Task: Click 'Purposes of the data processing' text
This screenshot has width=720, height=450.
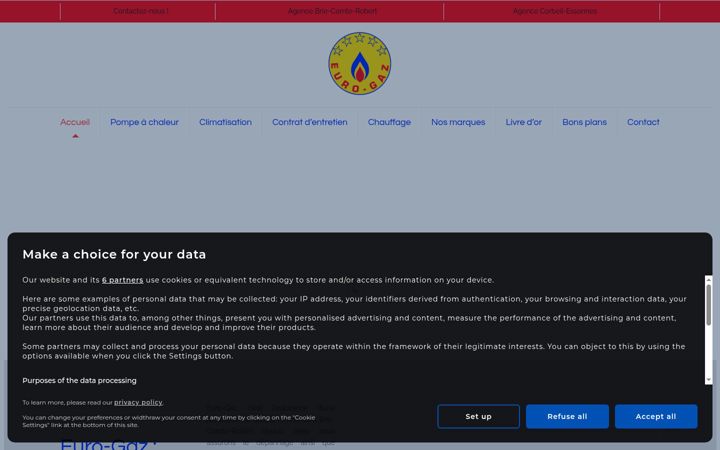Action: (79, 381)
